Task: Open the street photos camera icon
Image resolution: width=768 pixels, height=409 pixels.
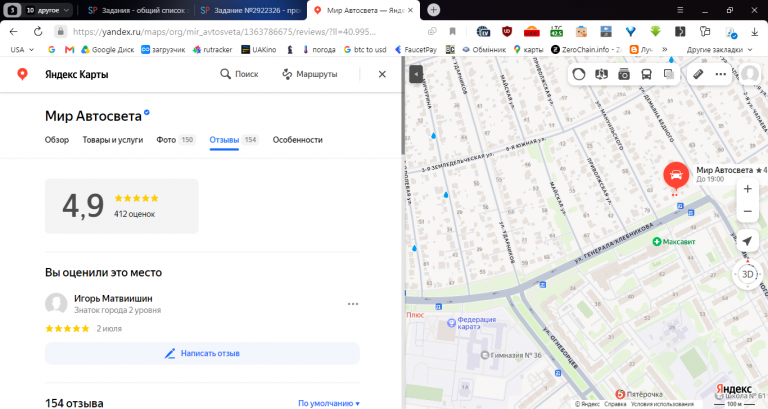Action: (624, 74)
